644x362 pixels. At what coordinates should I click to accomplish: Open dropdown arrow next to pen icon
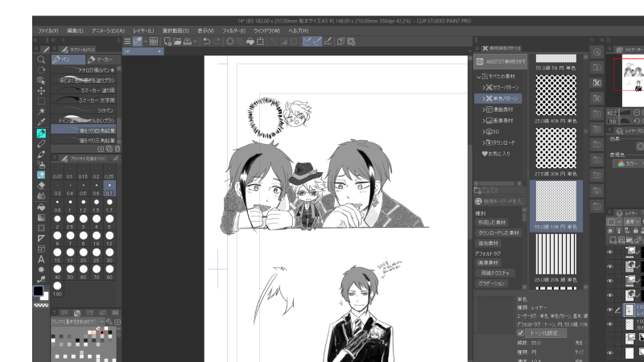coord(146,41)
